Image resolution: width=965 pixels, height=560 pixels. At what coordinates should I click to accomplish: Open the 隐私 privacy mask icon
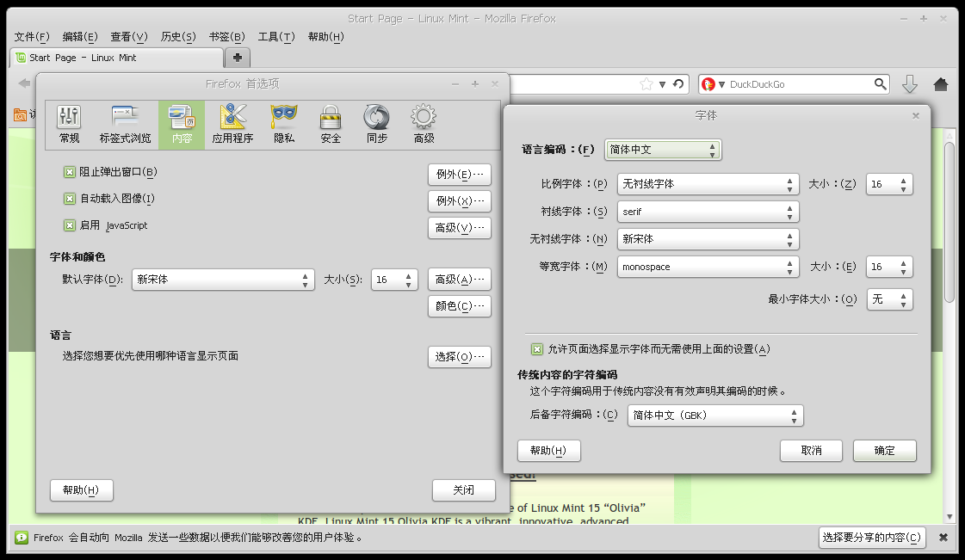click(x=284, y=125)
